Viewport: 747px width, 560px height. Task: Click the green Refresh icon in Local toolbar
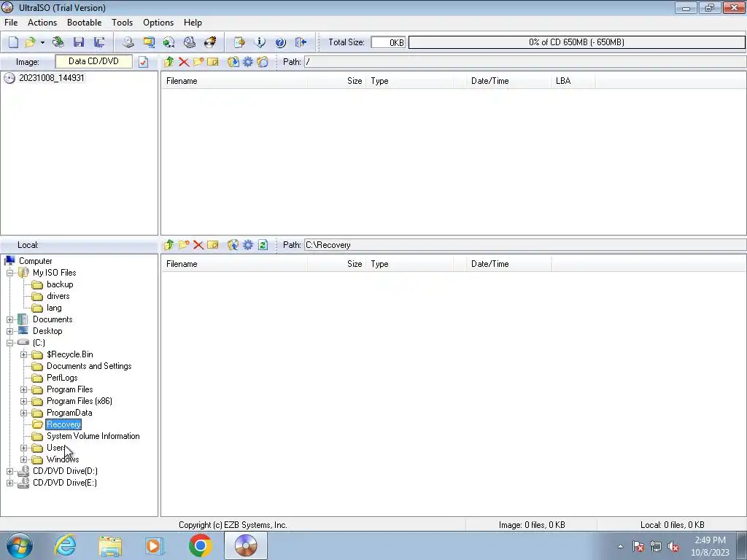(x=263, y=245)
